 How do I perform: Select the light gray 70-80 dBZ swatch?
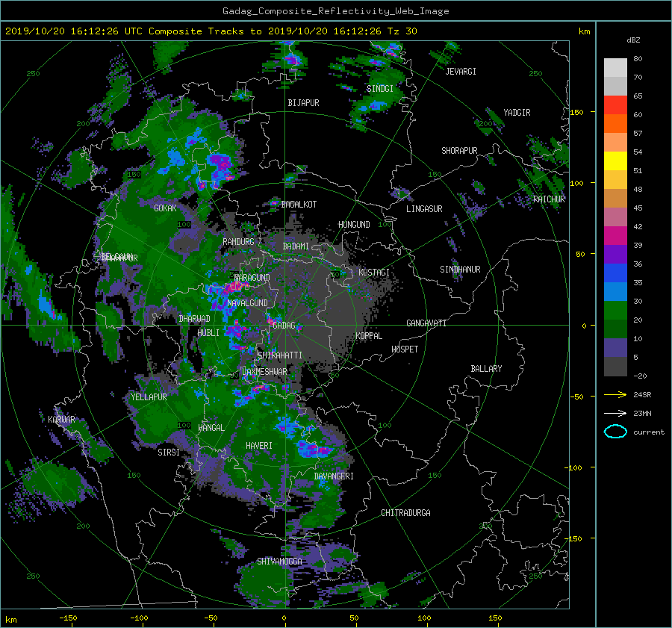click(x=615, y=67)
